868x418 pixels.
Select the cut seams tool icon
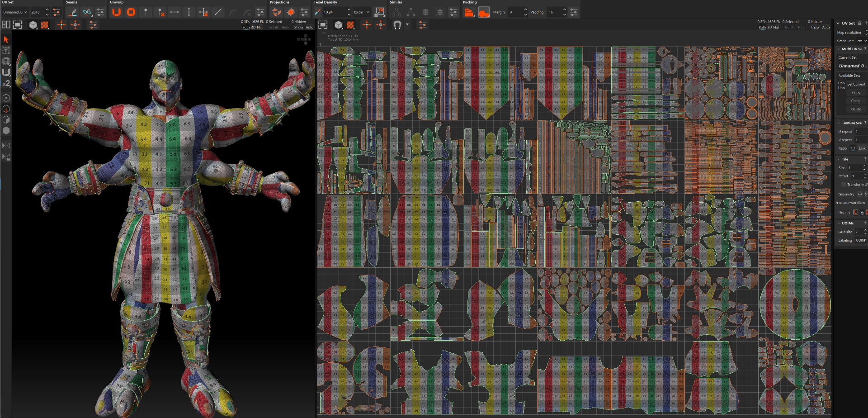72,12
